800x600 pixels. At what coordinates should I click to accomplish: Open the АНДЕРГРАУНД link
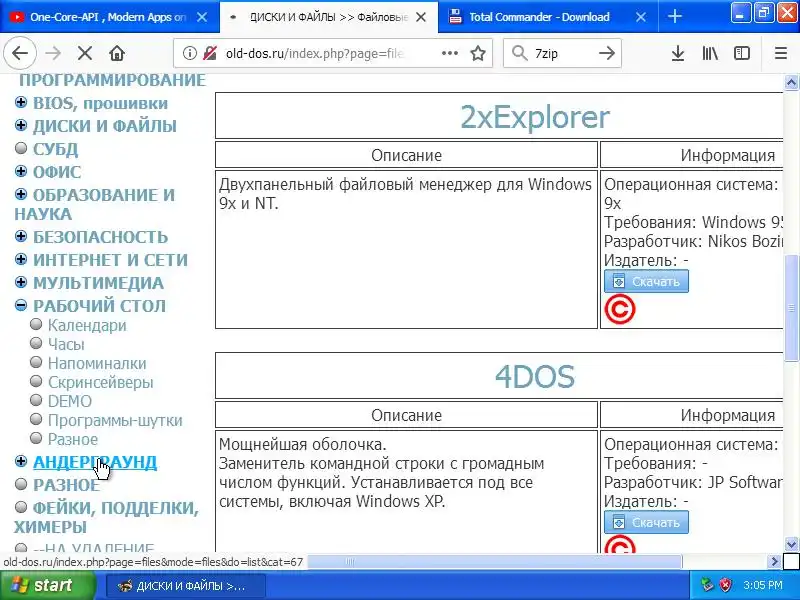click(95, 462)
